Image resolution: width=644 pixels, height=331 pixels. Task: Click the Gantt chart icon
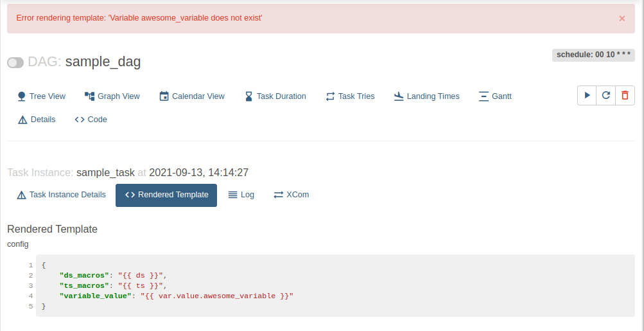[483, 96]
